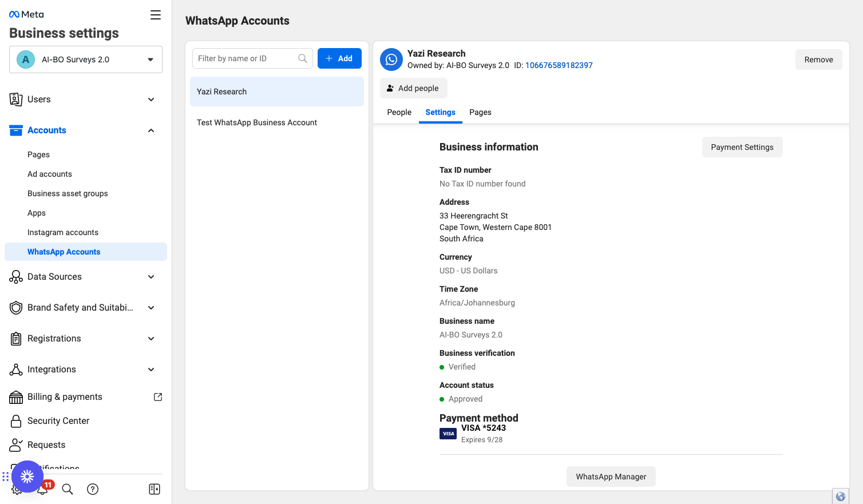Viewport: 863px width, 504px height.
Task: Open Ad accounts in sidebar
Action: pos(50,174)
